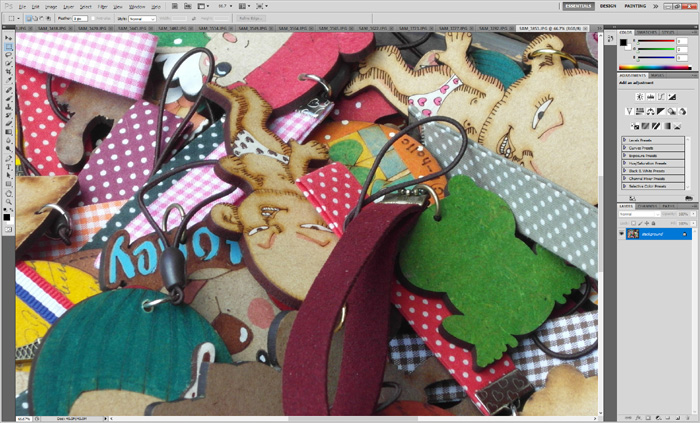
Task: Select the Move tool
Action: pyautogui.click(x=8, y=38)
